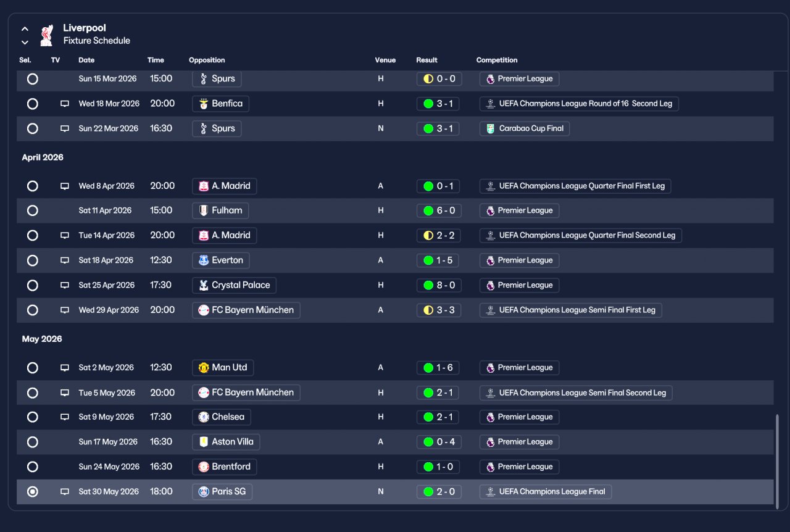Click the up chevron beside Liverpool
This screenshot has width=790, height=532.
pyautogui.click(x=25, y=28)
